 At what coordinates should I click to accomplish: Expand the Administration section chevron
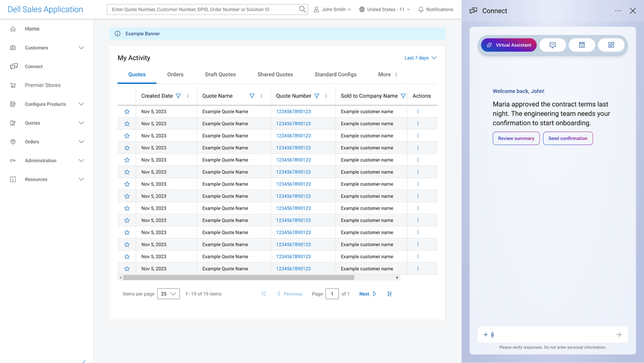pyautogui.click(x=81, y=161)
